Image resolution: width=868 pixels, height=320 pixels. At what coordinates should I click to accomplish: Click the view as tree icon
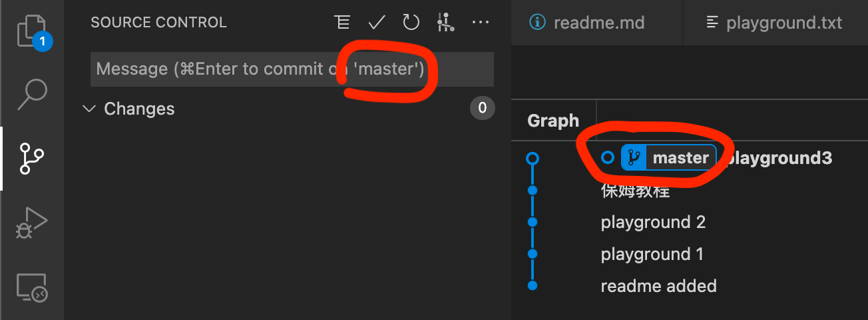point(342,22)
